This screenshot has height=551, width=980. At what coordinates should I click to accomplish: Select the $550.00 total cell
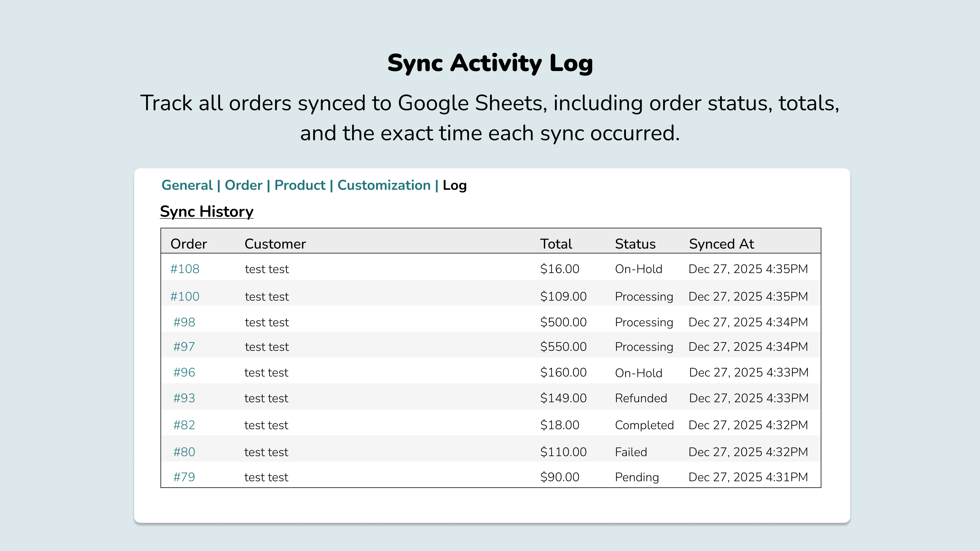[563, 347]
